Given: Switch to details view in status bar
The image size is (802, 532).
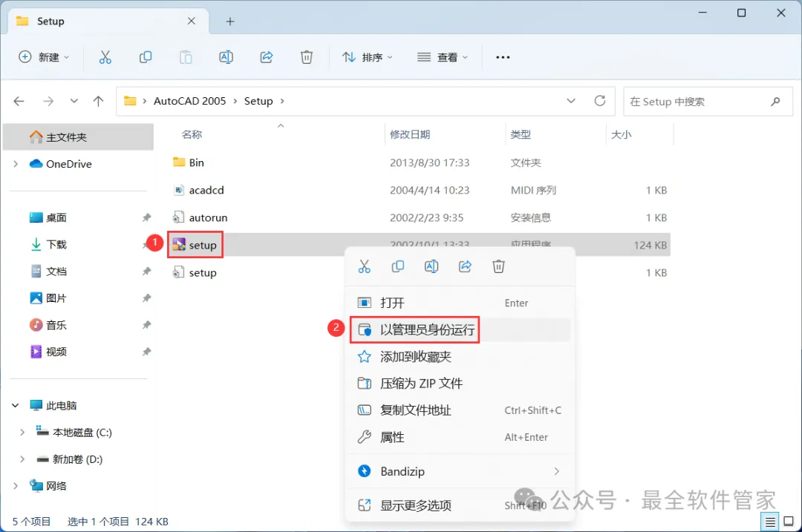Looking at the screenshot, I should pyautogui.click(x=770, y=522).
